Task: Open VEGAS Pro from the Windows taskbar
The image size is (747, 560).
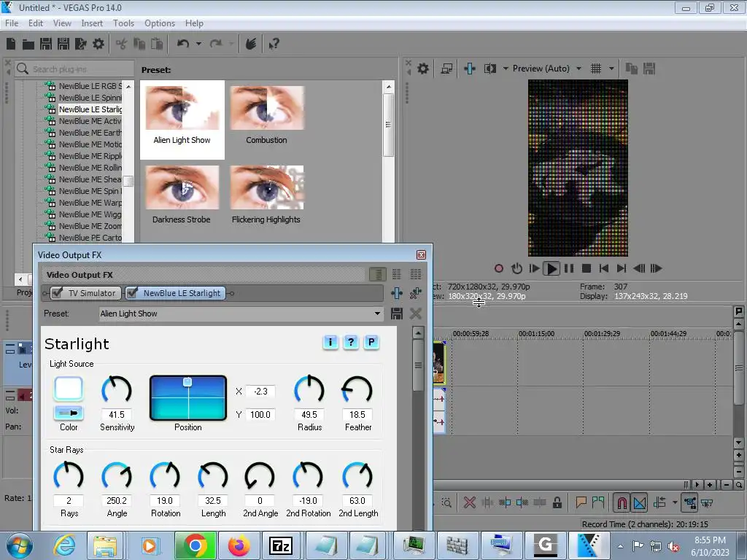Action: tap(589, 545)
